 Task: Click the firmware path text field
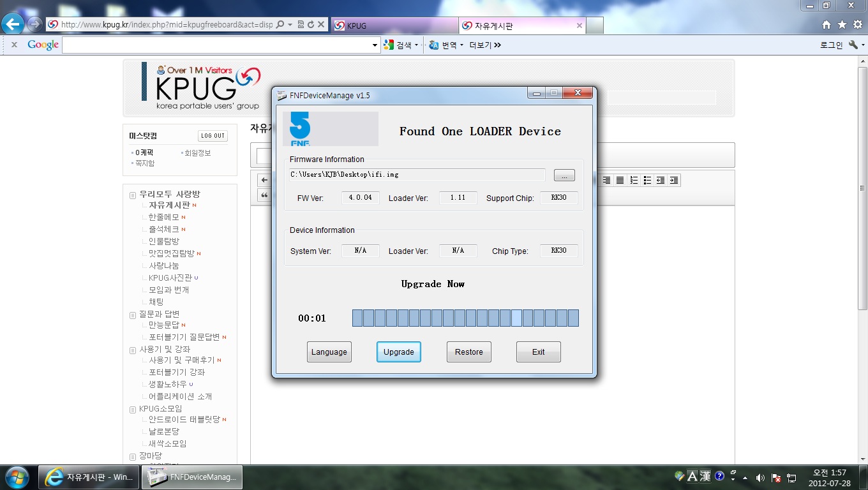click(417, 175)
